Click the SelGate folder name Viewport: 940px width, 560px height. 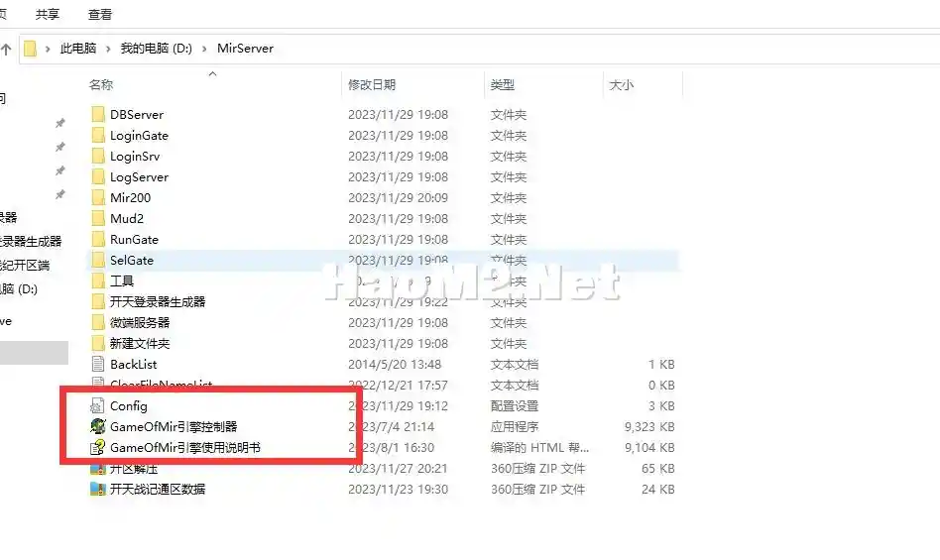[132, 261]
